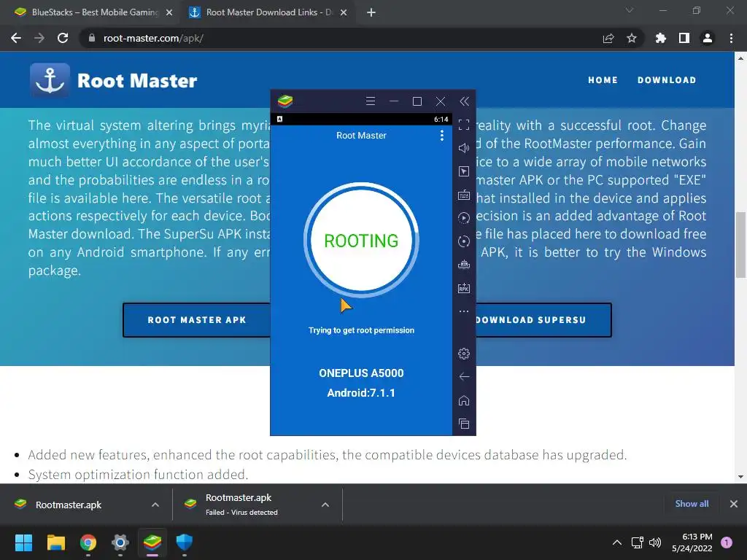Open Chrome extensions puzzle icon
The width and height of the screenshot is (747, 560).
(660, 38)
